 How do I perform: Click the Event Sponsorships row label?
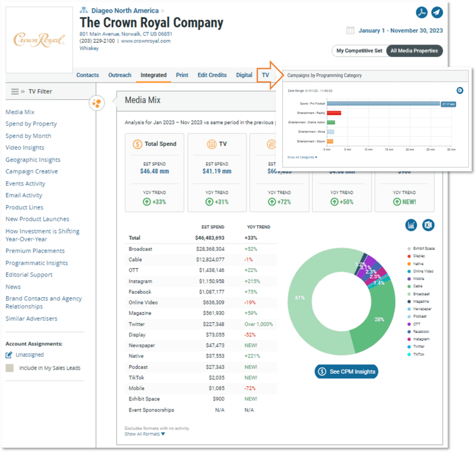(152, 410)
